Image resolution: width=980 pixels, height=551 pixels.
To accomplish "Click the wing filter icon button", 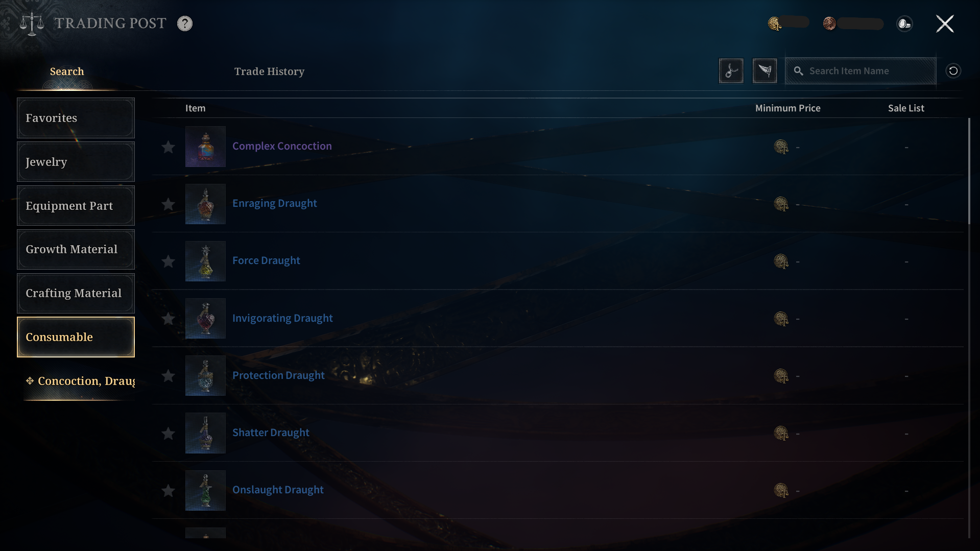I will click(x=764, y=71).
